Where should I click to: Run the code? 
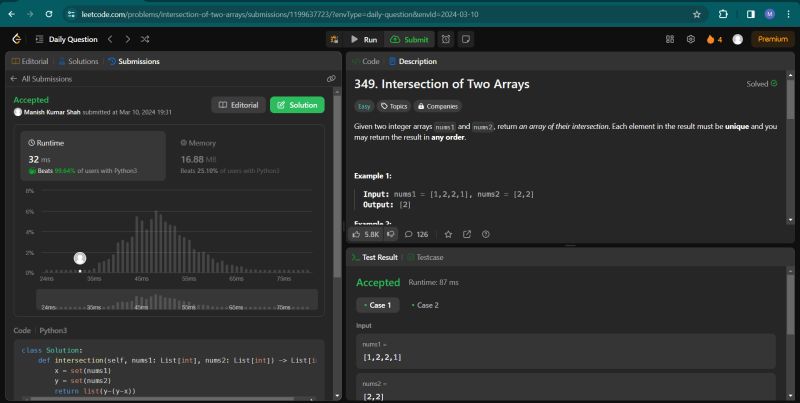click(x=364, y=39)
